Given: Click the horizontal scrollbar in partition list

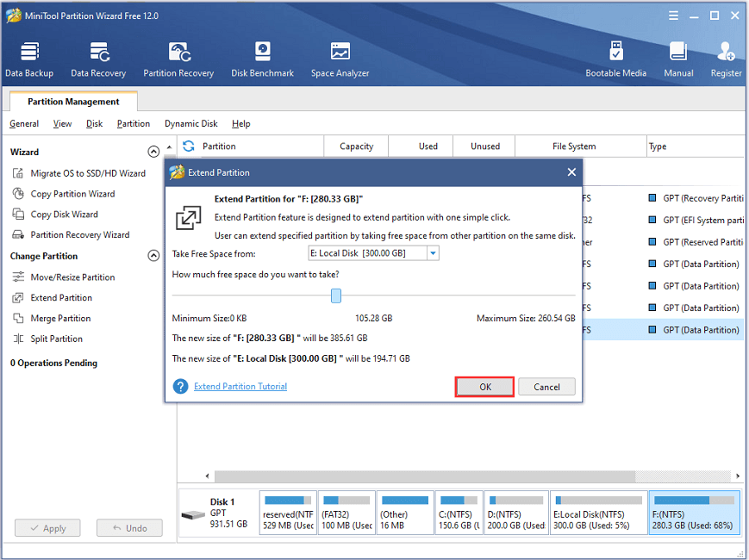Looking at the screenshot, I should [x=425, y=476].
